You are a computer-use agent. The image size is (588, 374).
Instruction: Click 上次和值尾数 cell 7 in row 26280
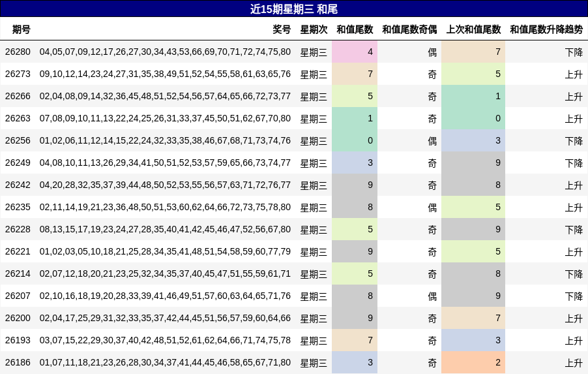473,52
